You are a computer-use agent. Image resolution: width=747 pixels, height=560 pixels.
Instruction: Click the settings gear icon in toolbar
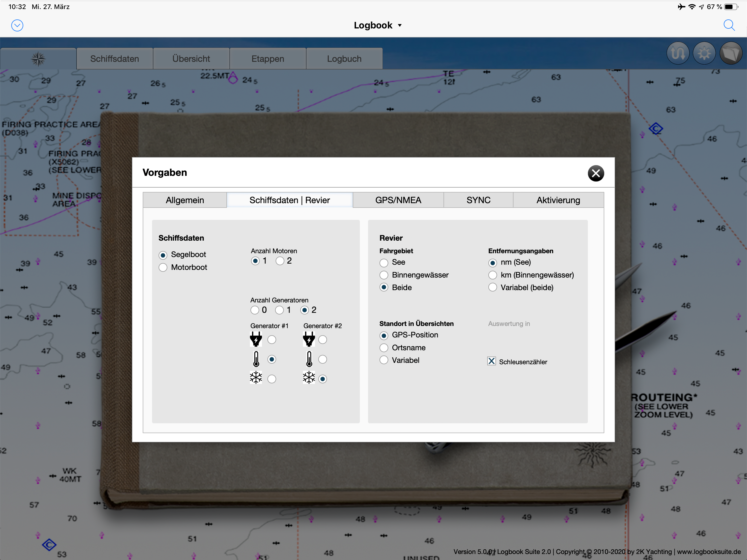pos(704,53)
